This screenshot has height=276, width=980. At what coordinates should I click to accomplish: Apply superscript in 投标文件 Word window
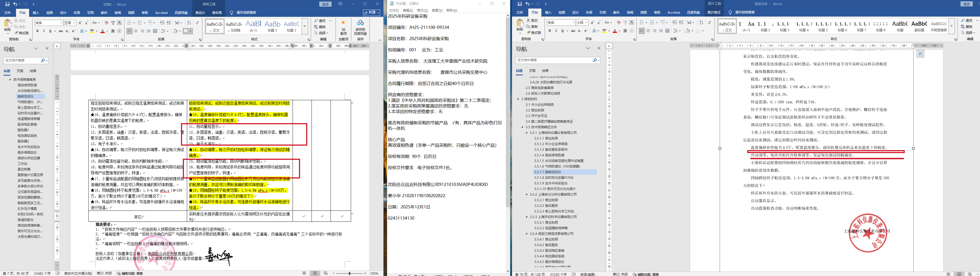click(x=586, y=31)
